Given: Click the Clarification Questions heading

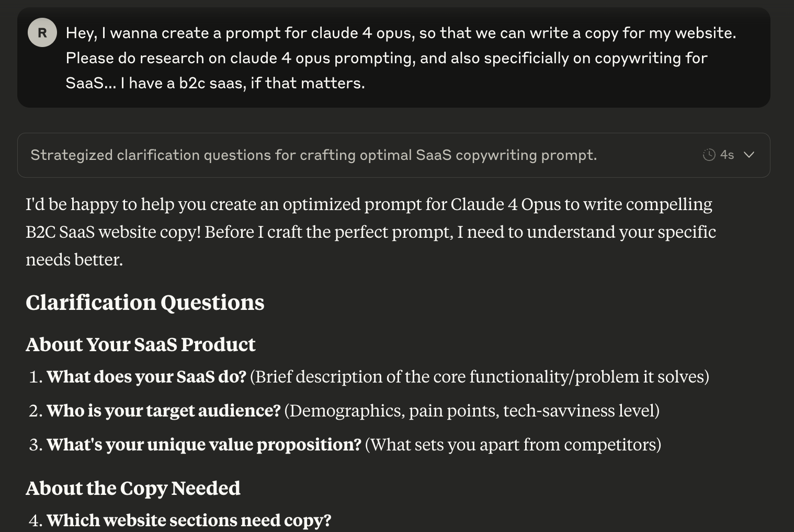Looking at the screenshot, I should pyautogui.click(x=145, y=303).
